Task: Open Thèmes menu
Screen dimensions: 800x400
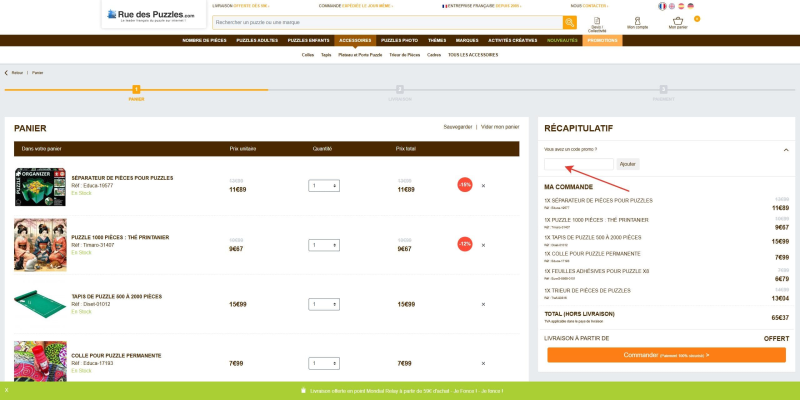Action: tap(437, 40)
